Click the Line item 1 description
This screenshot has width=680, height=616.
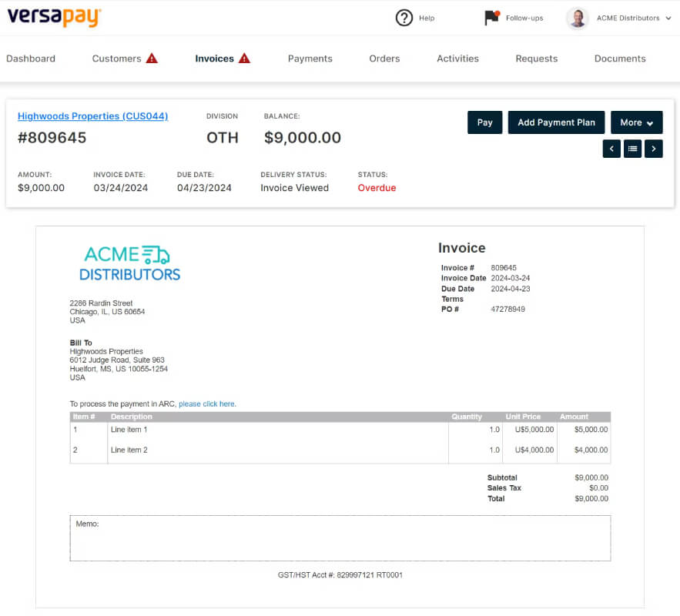pyautogui.click(x=129, y=430)
